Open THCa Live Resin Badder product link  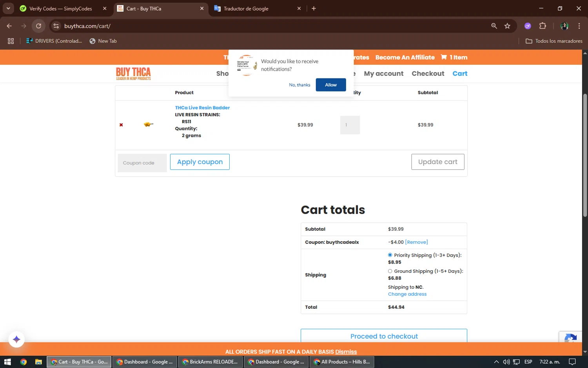coord(202,107)
